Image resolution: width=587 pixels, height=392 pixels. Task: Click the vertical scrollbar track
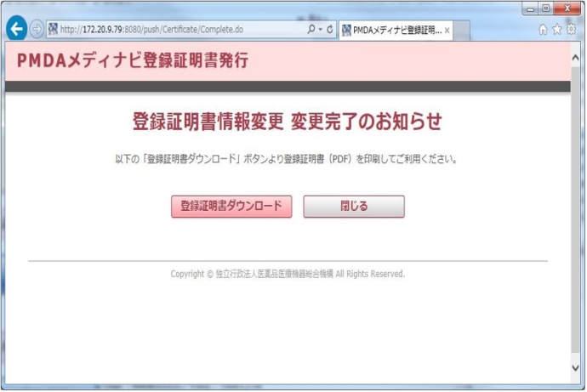tap(575, 209)
